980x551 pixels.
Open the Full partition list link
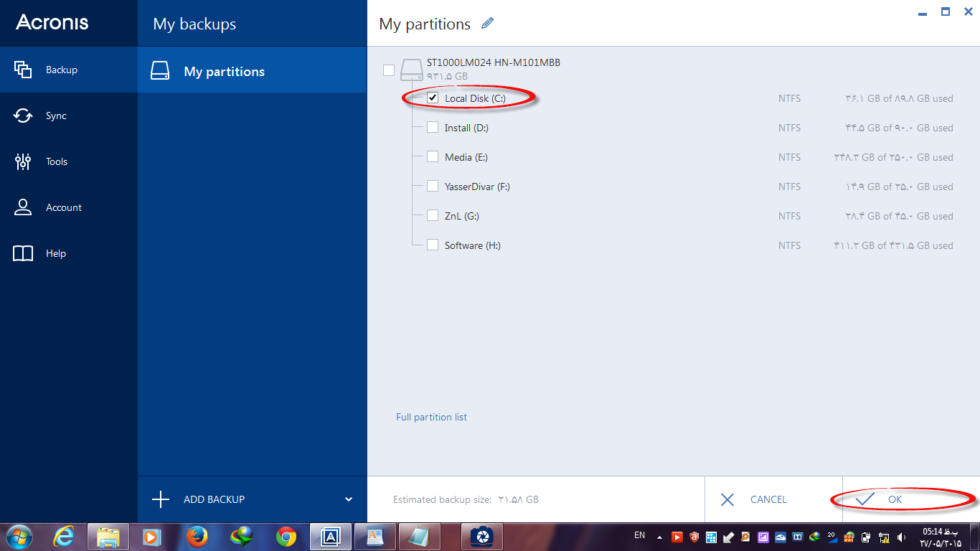pyautogui.click(x=431, y=417)
